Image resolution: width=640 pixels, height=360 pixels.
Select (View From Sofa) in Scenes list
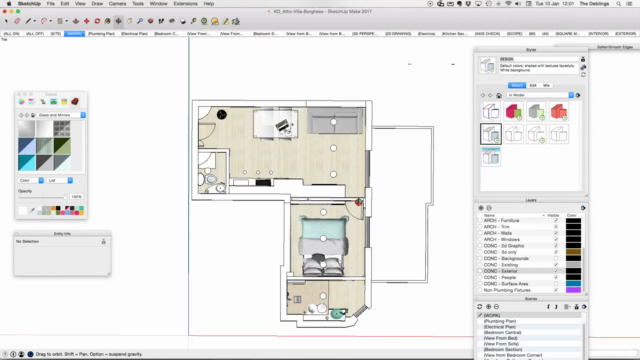pos(501,344)
